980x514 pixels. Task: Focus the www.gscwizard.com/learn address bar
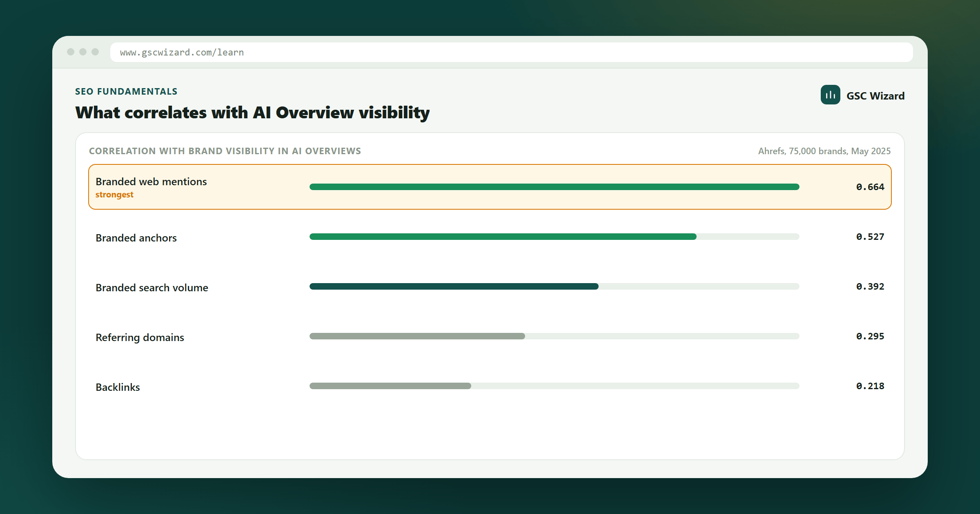tap(511, 52)
